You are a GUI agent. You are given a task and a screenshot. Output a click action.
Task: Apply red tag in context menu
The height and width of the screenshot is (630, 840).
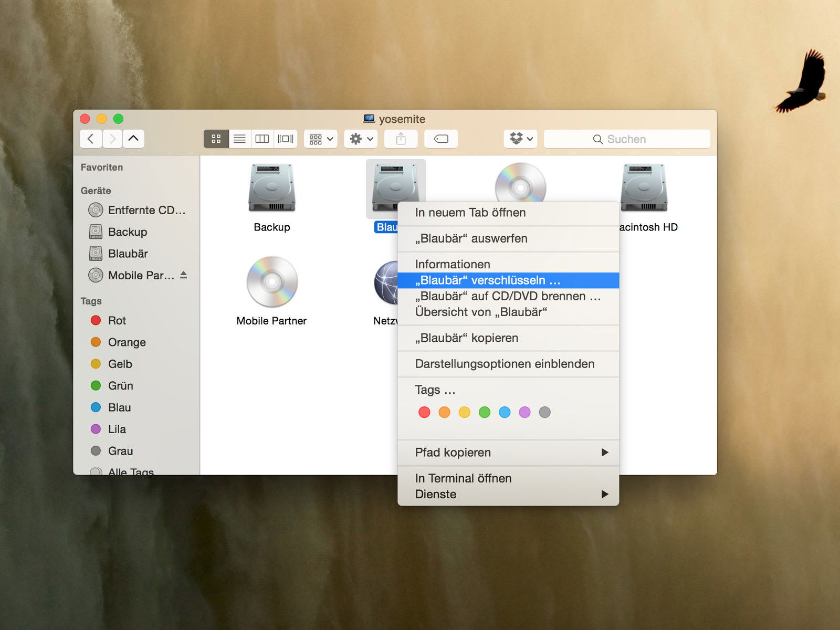[424, 412]
